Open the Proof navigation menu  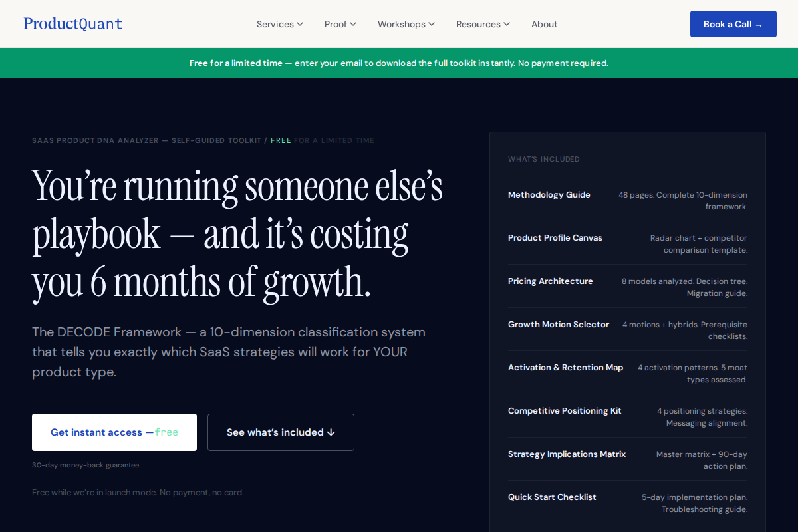coord(335,24)
